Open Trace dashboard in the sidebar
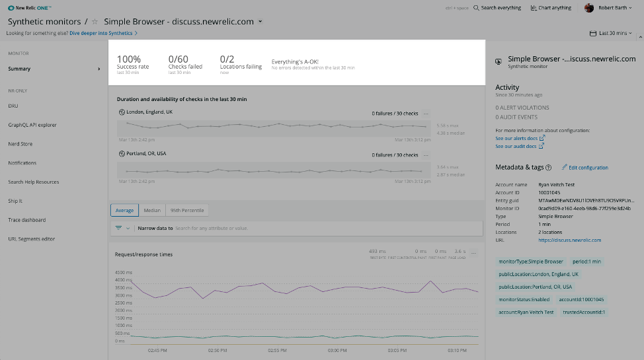The width and height of the screenshot is (644, 360). click(x=26, y=220)
